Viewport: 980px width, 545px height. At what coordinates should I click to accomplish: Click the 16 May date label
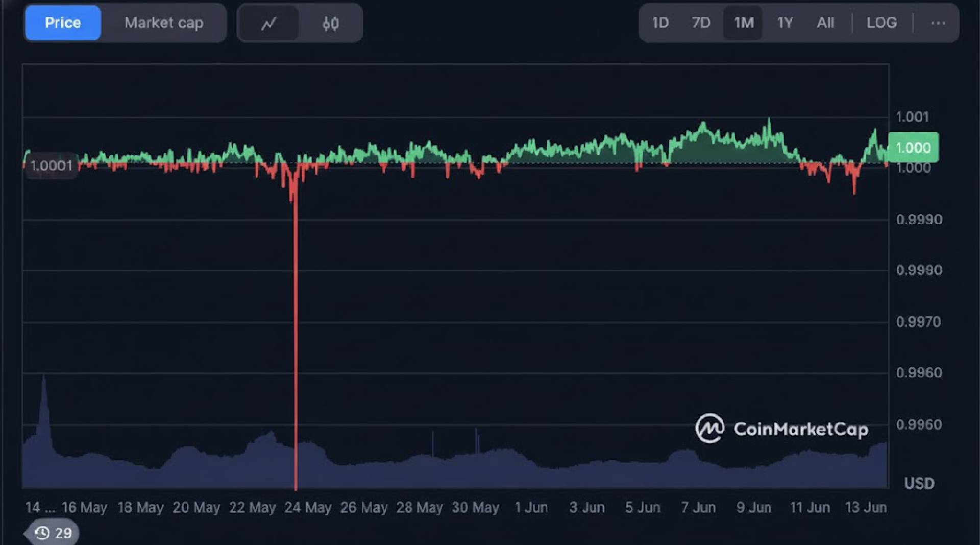[85, 507]
